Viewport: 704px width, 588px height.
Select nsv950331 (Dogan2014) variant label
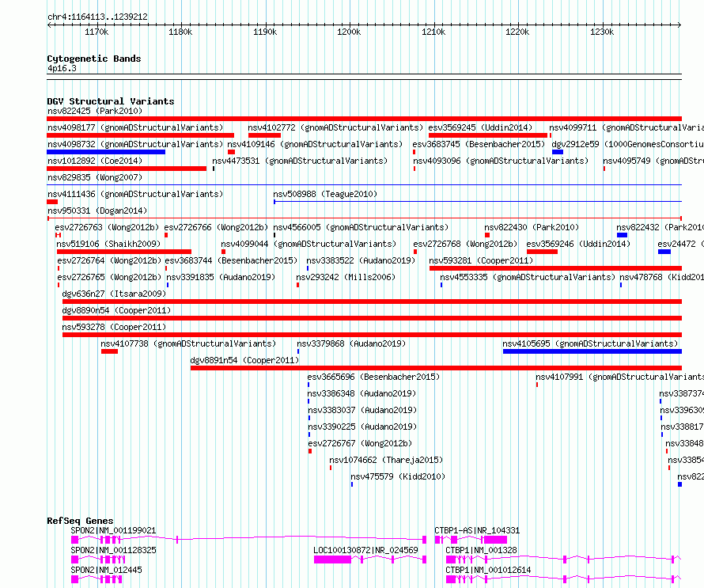97,211
